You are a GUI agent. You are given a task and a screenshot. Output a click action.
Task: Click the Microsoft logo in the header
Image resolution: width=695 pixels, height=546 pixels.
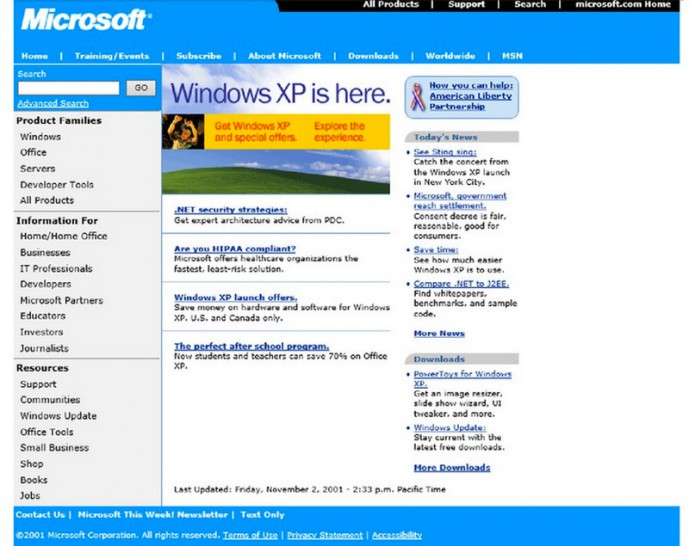(x=86, y=20)
